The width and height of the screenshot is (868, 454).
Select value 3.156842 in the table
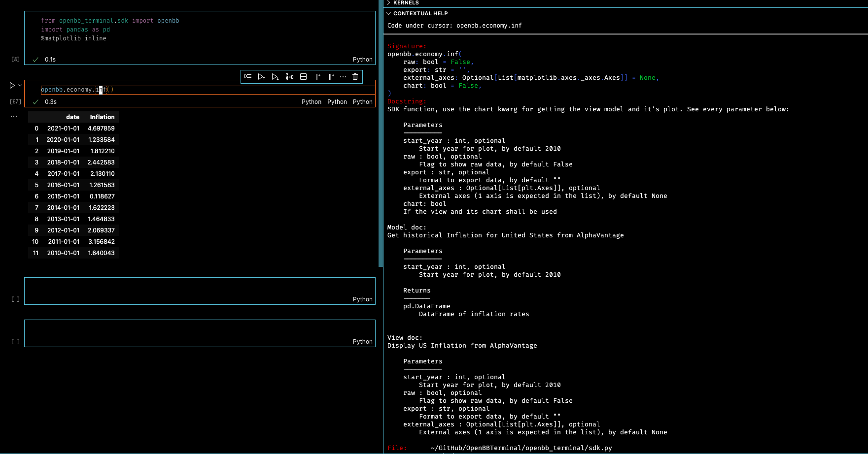(101, 242)
